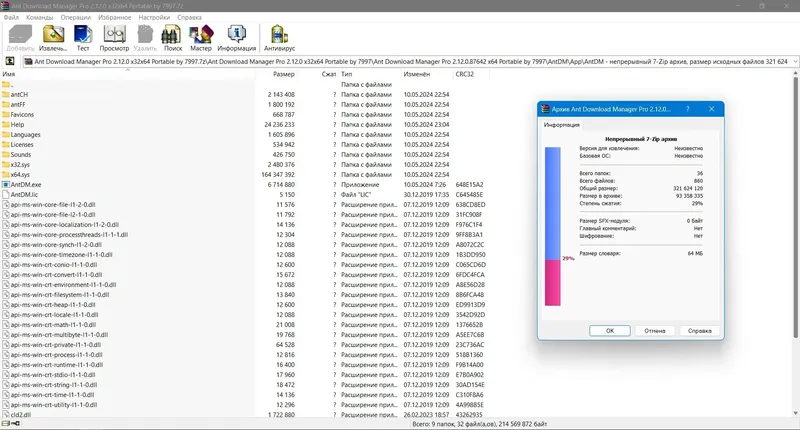Select the antFF folder icon

(x=6, y=105)
